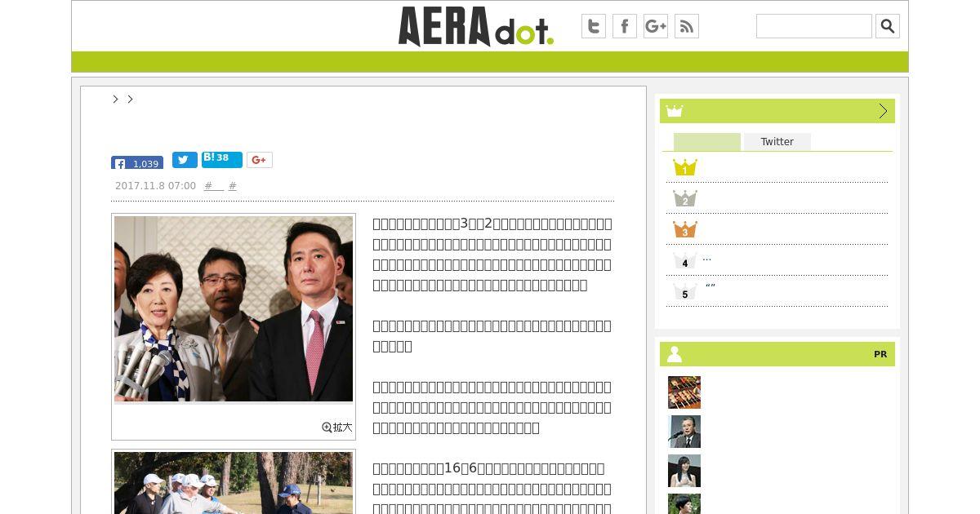Screen dimensions: 980x514
Task: Enlarge the politicians press photo
Action: pos(234,308)
